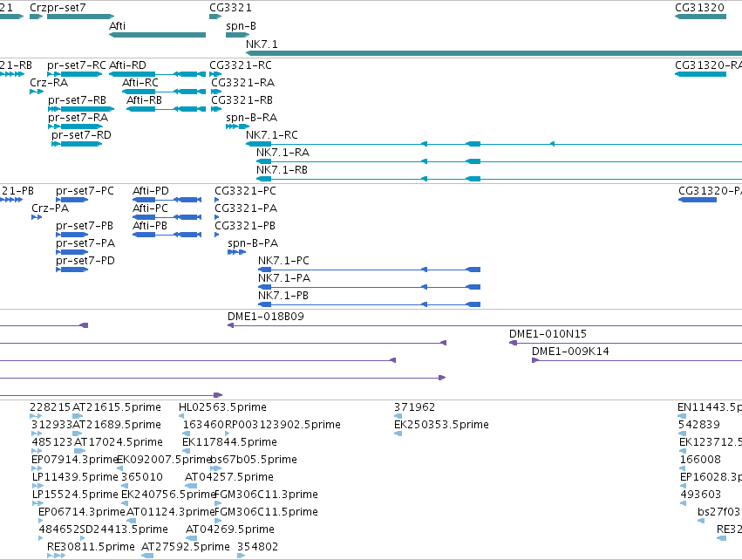The width and height of the screenshot is (742, 560).
Task: Select the NK7.1-PB protein label
Action: pyautogui.click(x=283, y=297)
